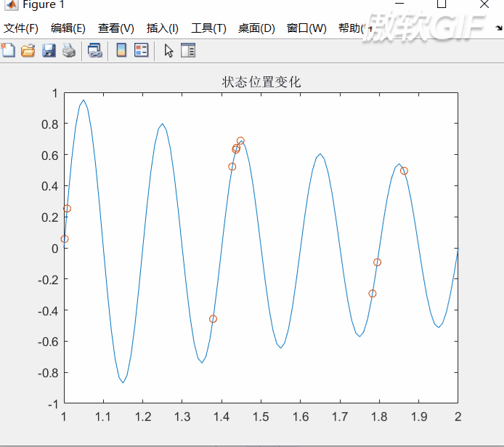Click the toolbar dock arrow at right of menu bar
This screenshot has height=447, width=504.
[x=499, y=28]
